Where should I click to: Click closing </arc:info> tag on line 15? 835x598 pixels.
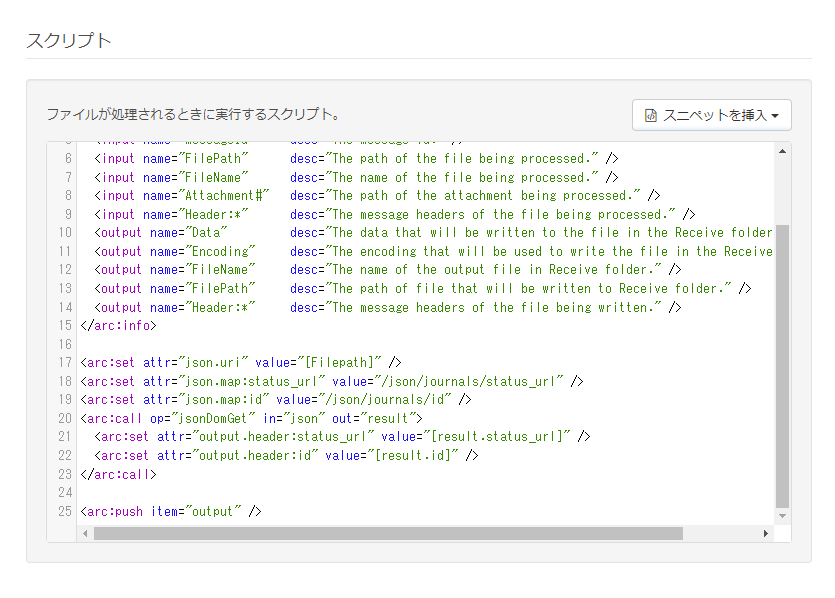click(x=118, y=325)
